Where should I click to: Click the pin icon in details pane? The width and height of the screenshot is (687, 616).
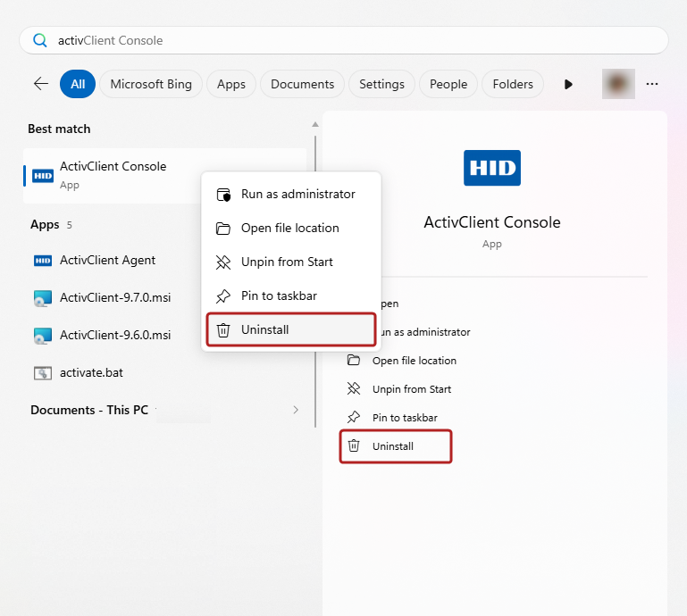tap(354, 417)
